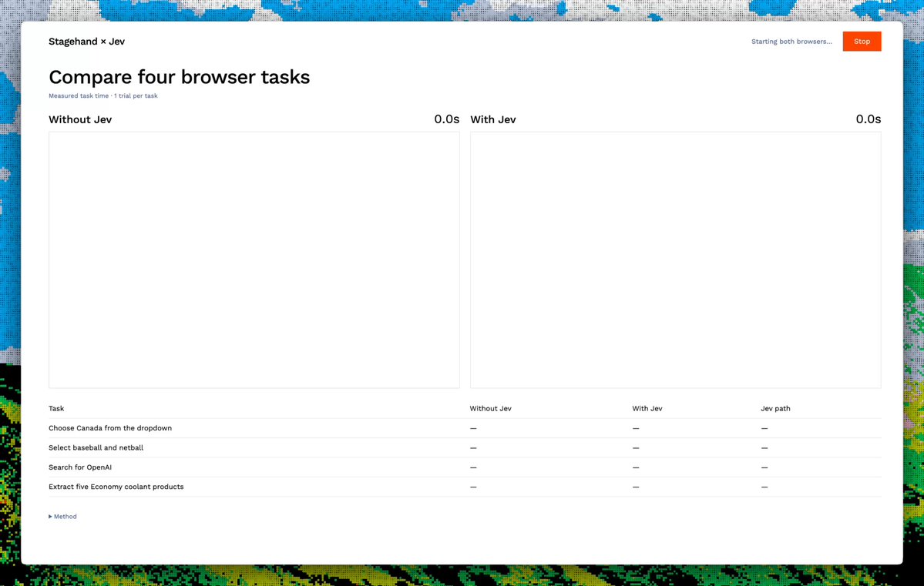Click the 'Without Jev' table column header
The image size is (924, 586).
point(490,408)
